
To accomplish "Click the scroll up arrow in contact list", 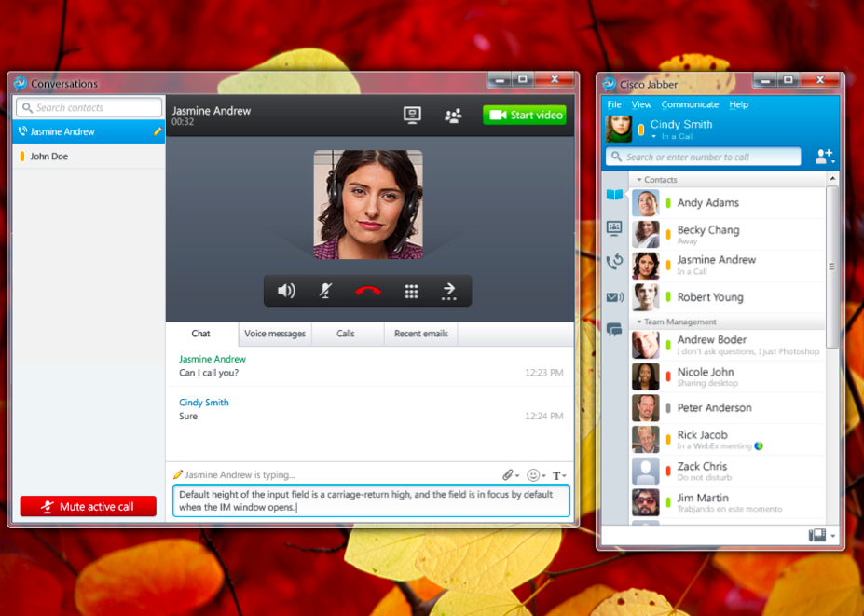I will pyautogui.click(x=832, y=179).
